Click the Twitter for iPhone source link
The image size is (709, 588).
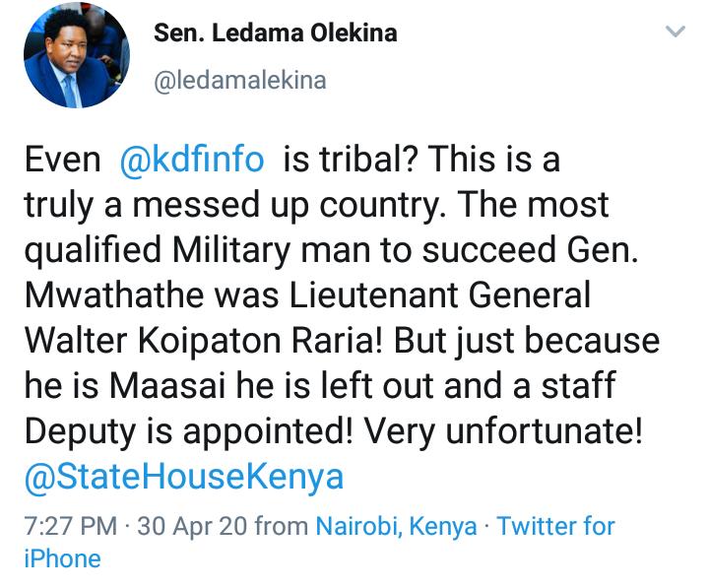[x=555, y=526]
